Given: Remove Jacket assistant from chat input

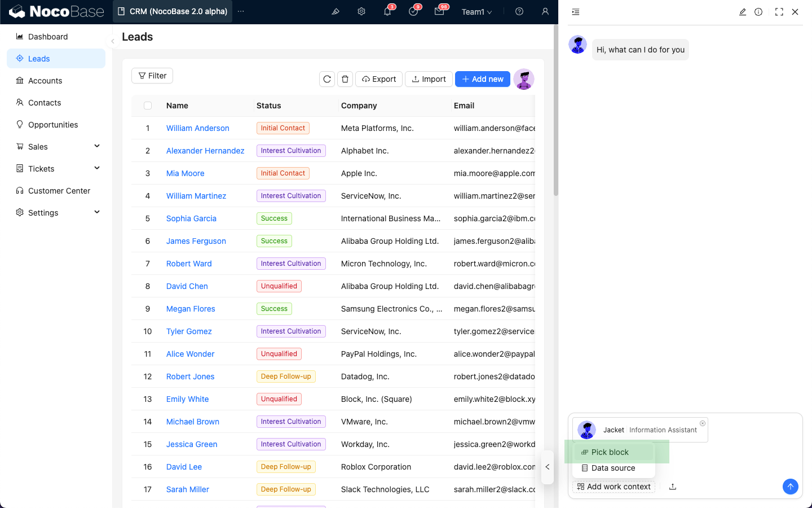Looking at the screenshot, I should pos(703,423).
